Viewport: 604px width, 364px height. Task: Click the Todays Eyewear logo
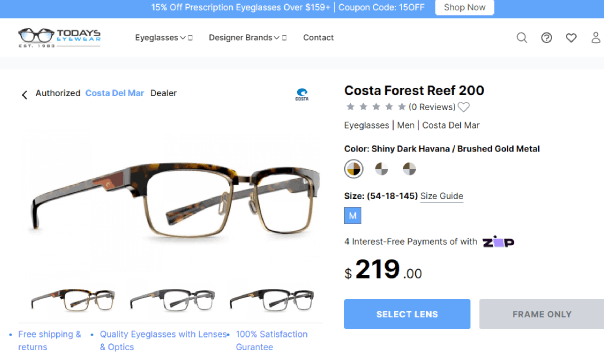click(59, 37)
